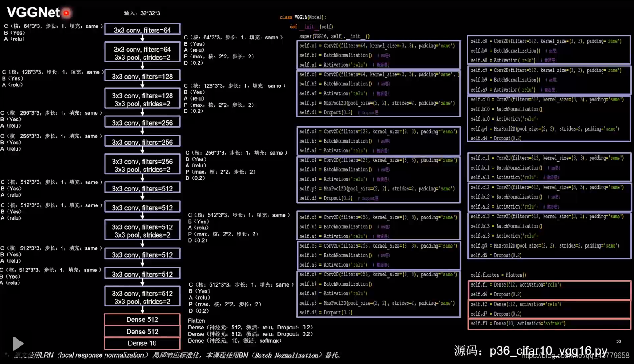Click the self.p1 MaxPool2D code line

tap(377, 103)
